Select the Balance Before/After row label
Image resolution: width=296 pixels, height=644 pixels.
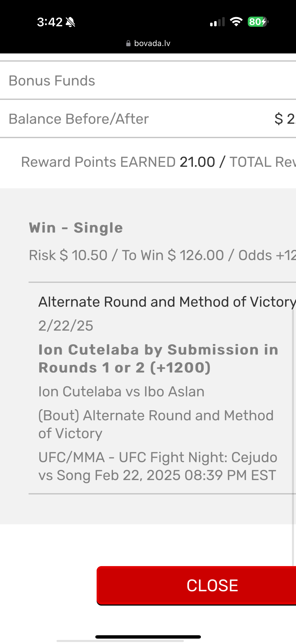click(79, 119)
